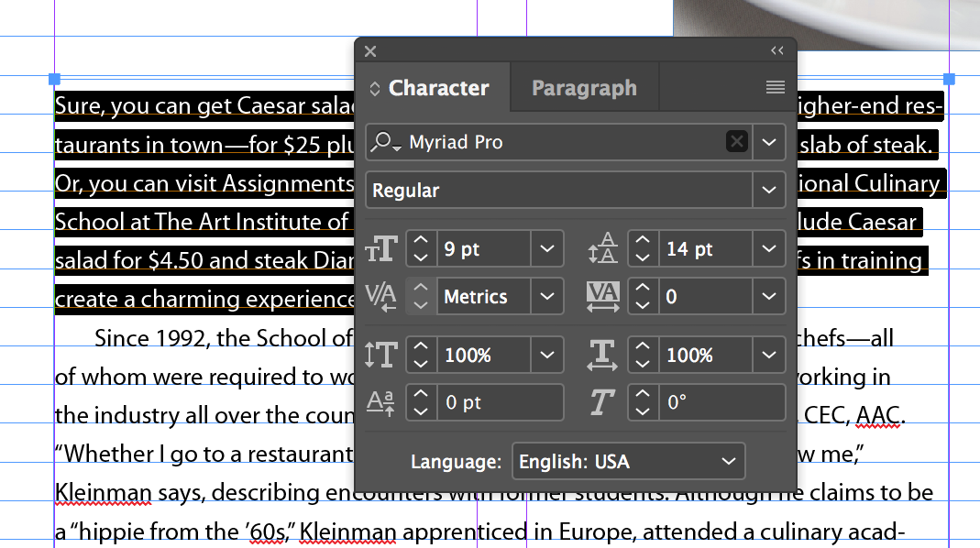Open the 14 pt leading dropdown
Image resolution: width=980 pixels, height=548 pixels.
769,248
